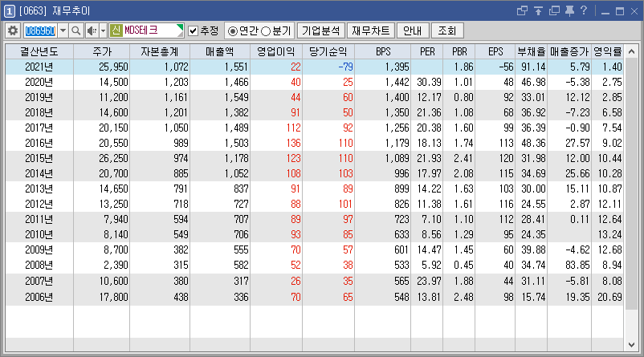Click the 조회 button
The height and width of the screenshot is (357, 644).
446,30
